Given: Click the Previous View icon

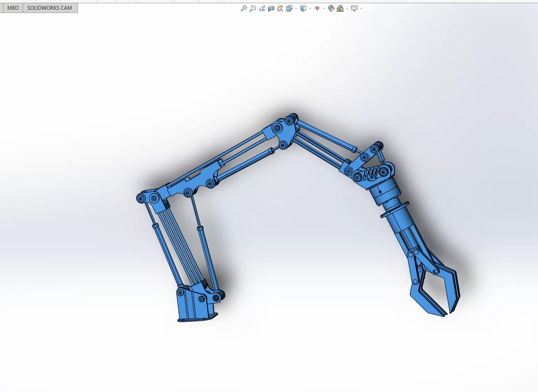Looking at the screenshot, I should [262, 8].
